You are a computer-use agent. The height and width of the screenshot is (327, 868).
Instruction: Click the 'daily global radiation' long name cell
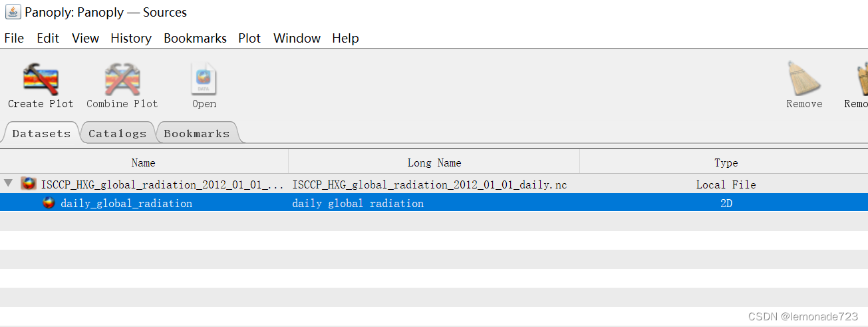(358, 203)
